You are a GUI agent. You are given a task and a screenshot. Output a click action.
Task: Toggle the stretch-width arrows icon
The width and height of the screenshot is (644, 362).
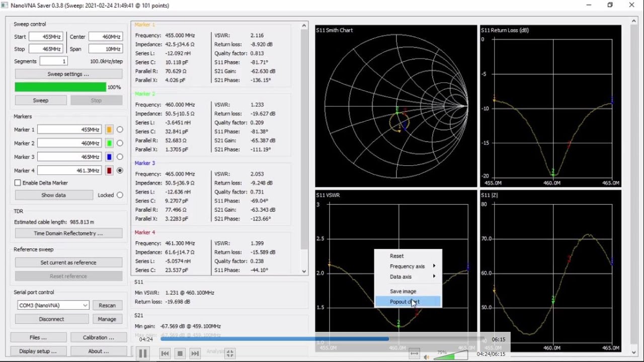pyautogui.click(x=414, y=353)
